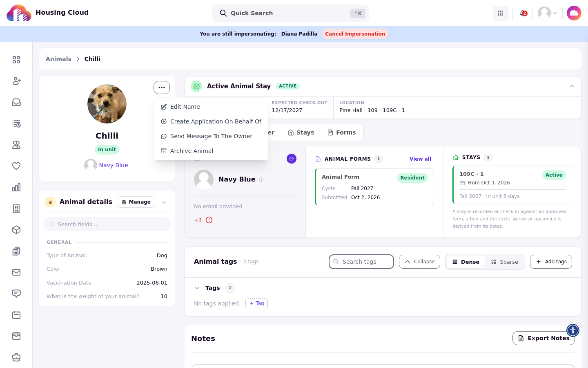Collapse the Animal details section chevron
This screenshot has height=368, width=588.
click(165, 202)
